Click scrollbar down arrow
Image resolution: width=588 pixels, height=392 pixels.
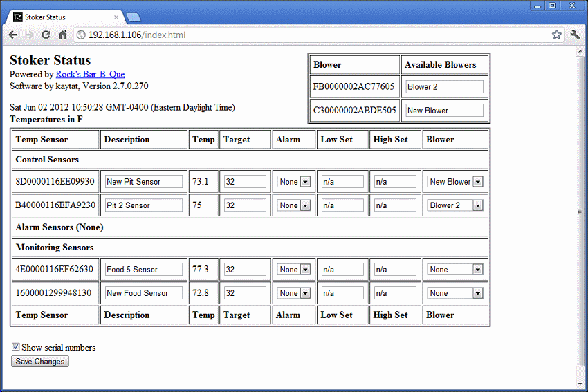tap(580, 385)
